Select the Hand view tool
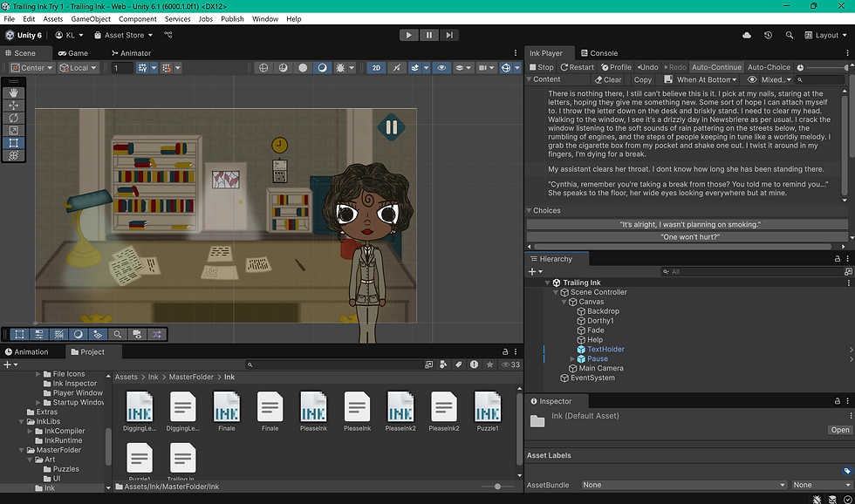The width and height of the screenshot is (855, 504). [14, 92]
